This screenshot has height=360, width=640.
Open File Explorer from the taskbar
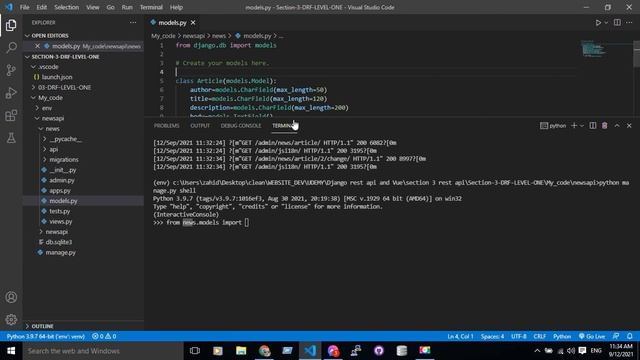point(241,351)
